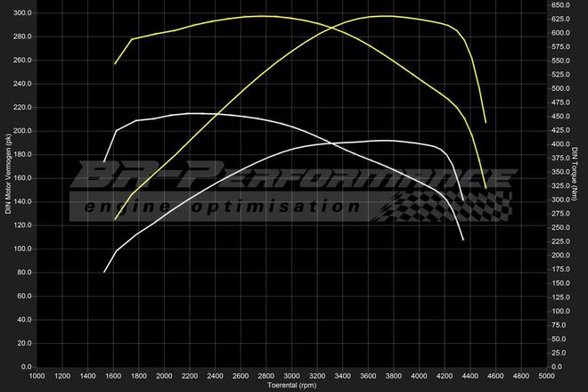Click the 100.0 label on the torque axis
The height and width of the screenshot is (392, 588).
560,311
